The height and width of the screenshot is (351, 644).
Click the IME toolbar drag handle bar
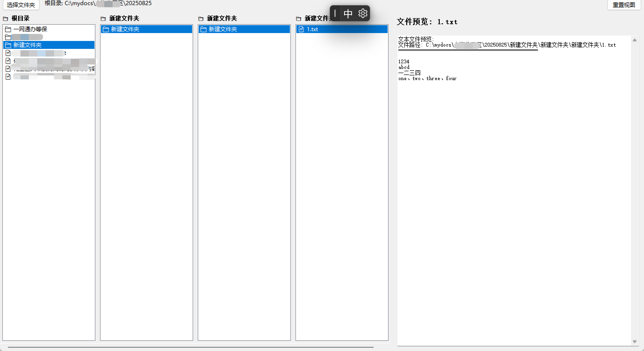(335, 13)
